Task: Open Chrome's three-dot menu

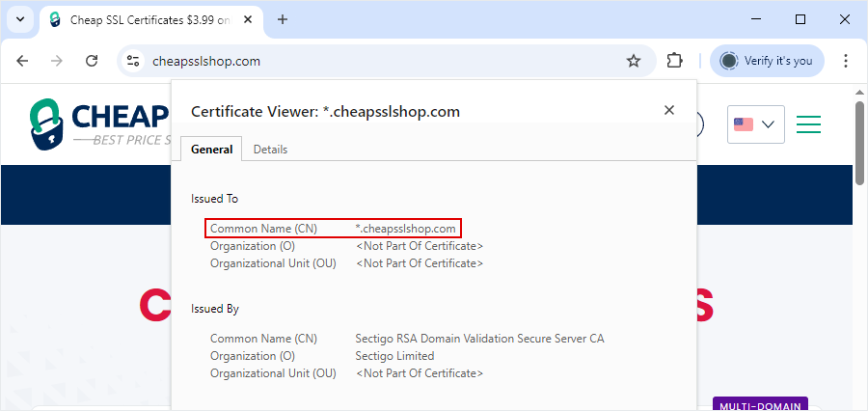Action: coord(845,61)
